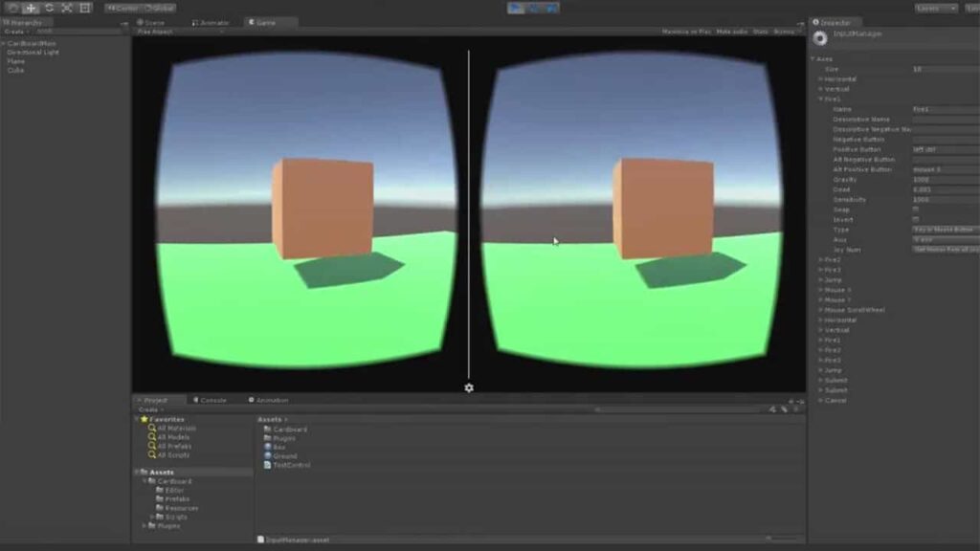This screenshot has width=980, height=551.
Task: Select Editor folder in project tree
Action: click(169, 491)
